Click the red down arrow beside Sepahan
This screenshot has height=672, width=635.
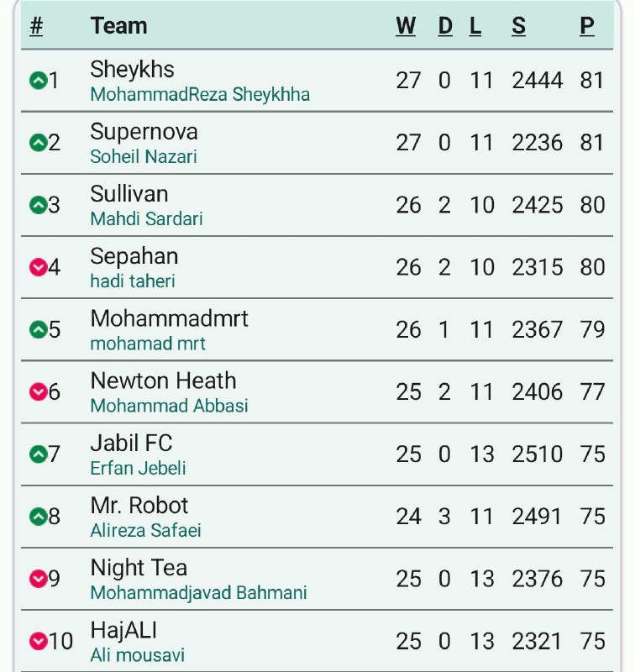[38, 267]
